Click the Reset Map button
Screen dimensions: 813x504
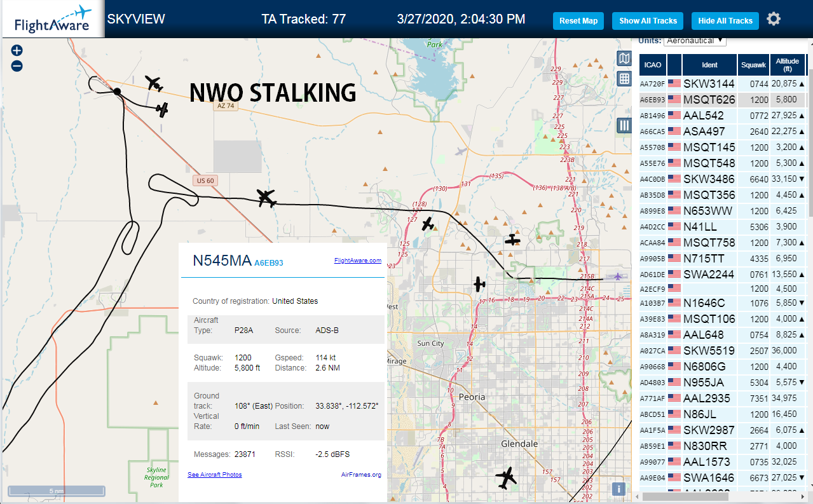pos(578,21)
